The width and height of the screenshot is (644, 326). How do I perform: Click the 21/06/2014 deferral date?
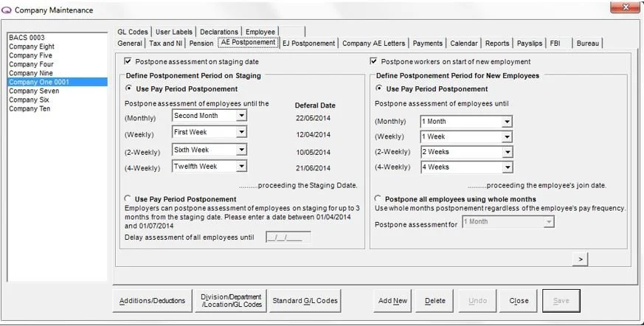coord(313,168)
